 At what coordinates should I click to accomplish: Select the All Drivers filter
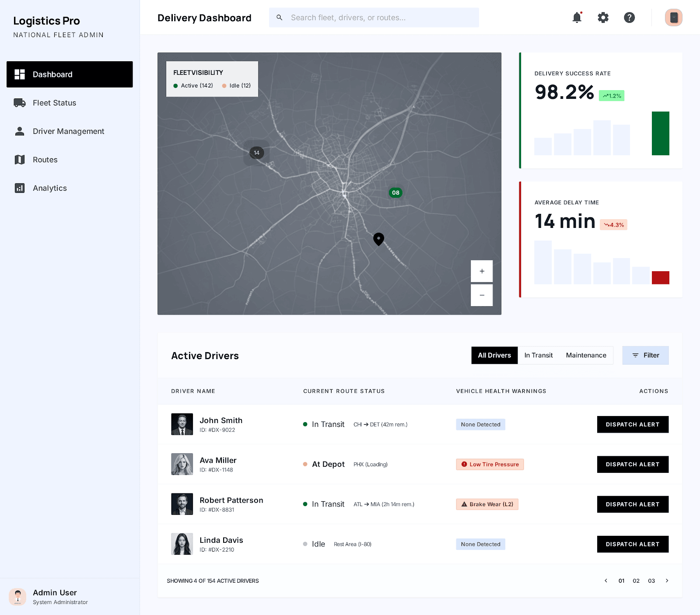coord(494,355)
